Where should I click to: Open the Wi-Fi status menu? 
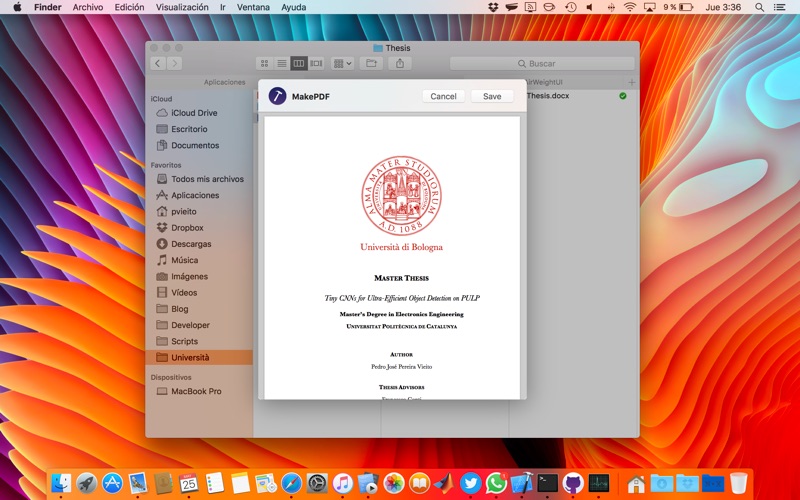(x=630, y=7)
